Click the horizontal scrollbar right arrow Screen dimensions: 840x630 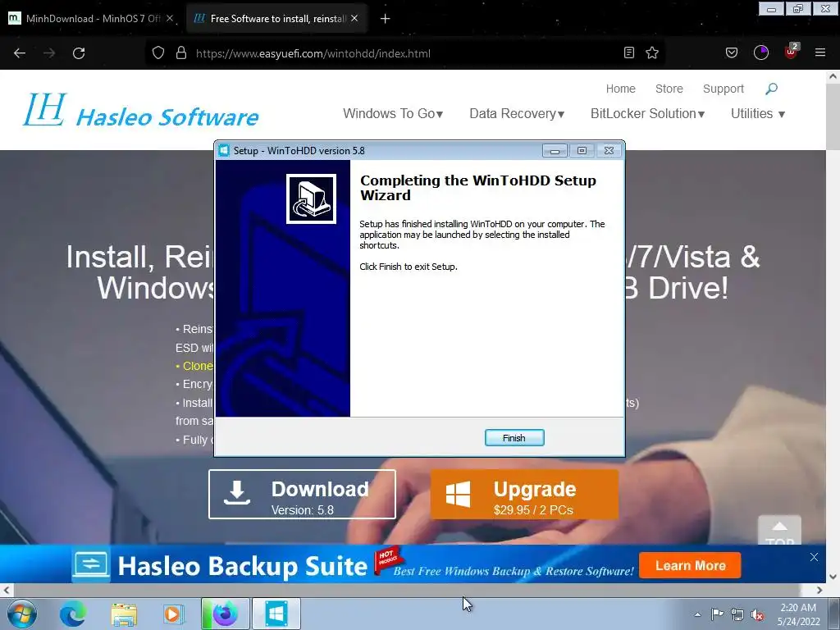[819, 591]
